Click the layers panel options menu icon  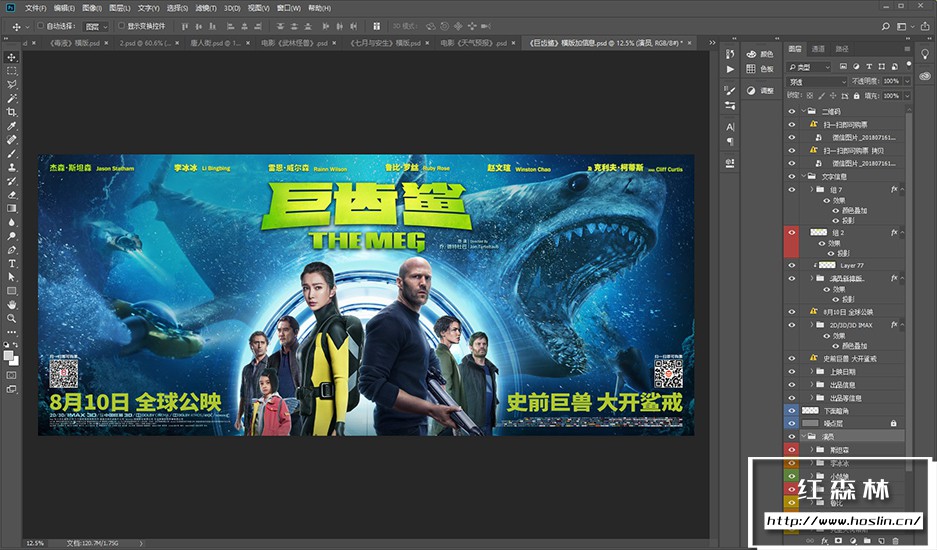[907, 48]
